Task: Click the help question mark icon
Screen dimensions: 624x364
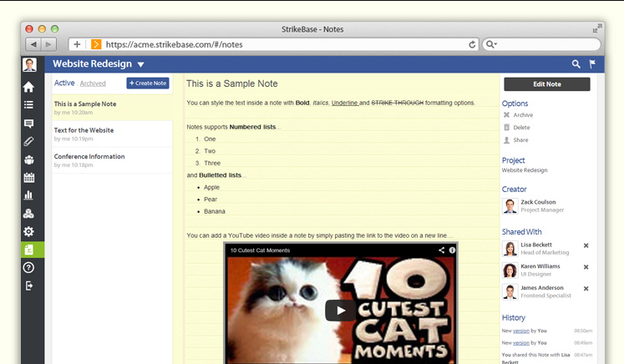Action: coord(29,268)
